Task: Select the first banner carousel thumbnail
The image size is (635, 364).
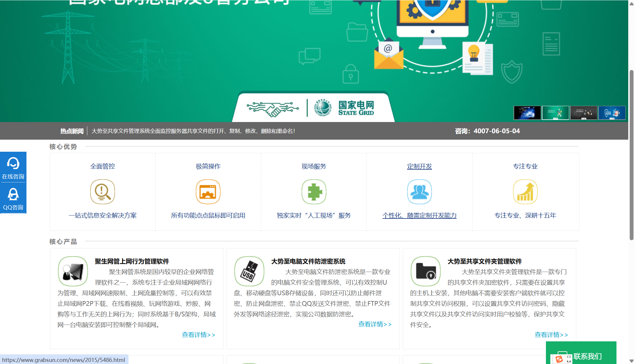Action: pos(527,113)
